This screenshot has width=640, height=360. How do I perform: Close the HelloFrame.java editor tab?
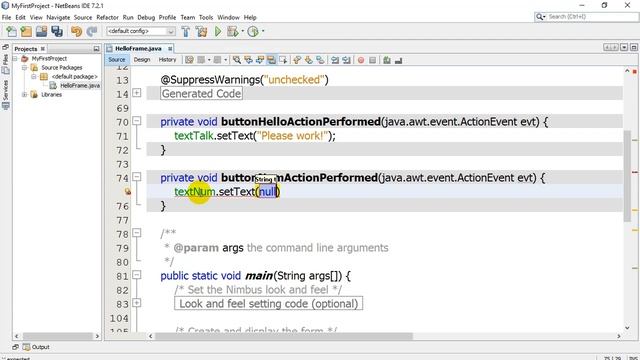pos(170,49)
